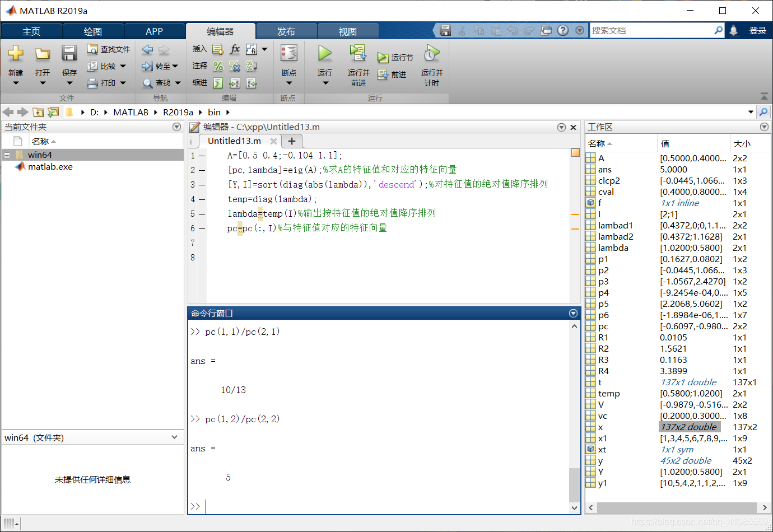
Task: Click the Search Documentation (搜索文档) field
Action: pos(652,30)
